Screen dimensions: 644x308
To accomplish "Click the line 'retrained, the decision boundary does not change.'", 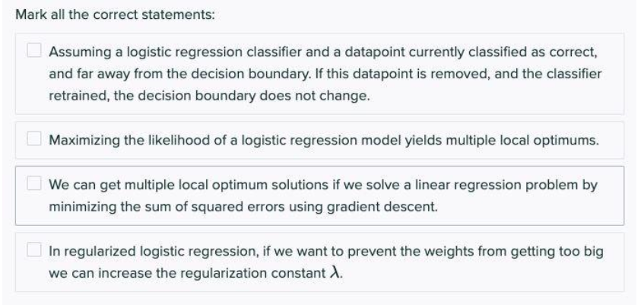I will coord(209,96).
